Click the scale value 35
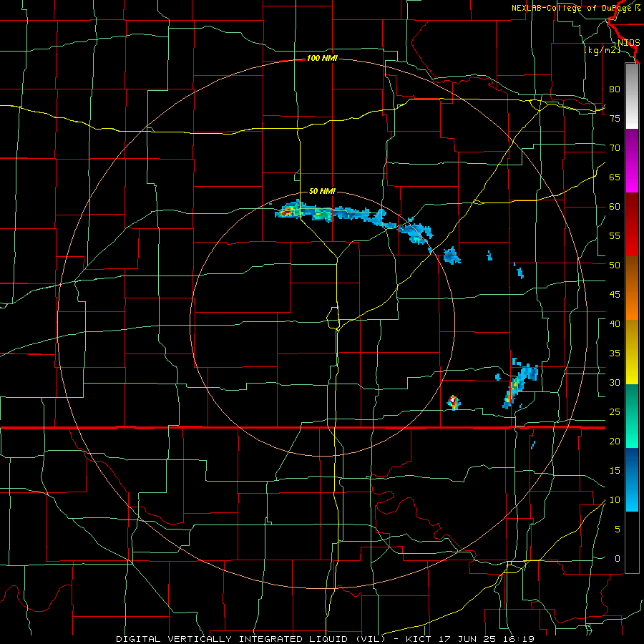Image resolution: width=644 pixels, height=644 pixels. coord(615,353)
